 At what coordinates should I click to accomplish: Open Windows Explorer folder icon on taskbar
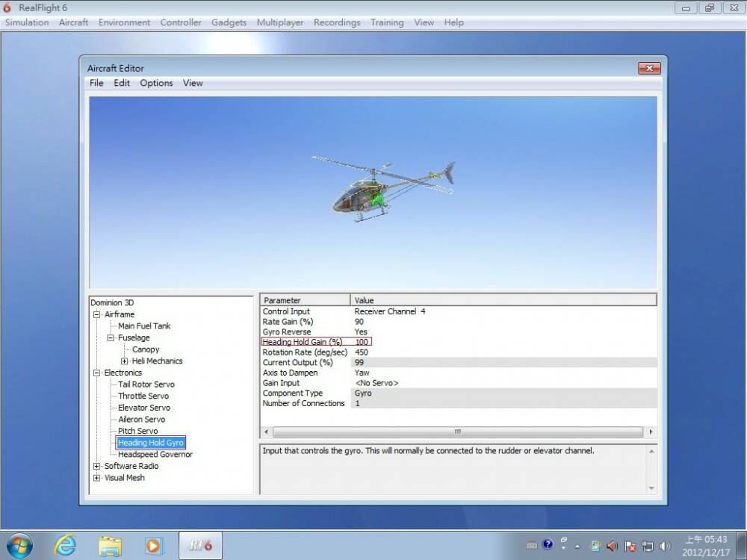tap(110, 547)
